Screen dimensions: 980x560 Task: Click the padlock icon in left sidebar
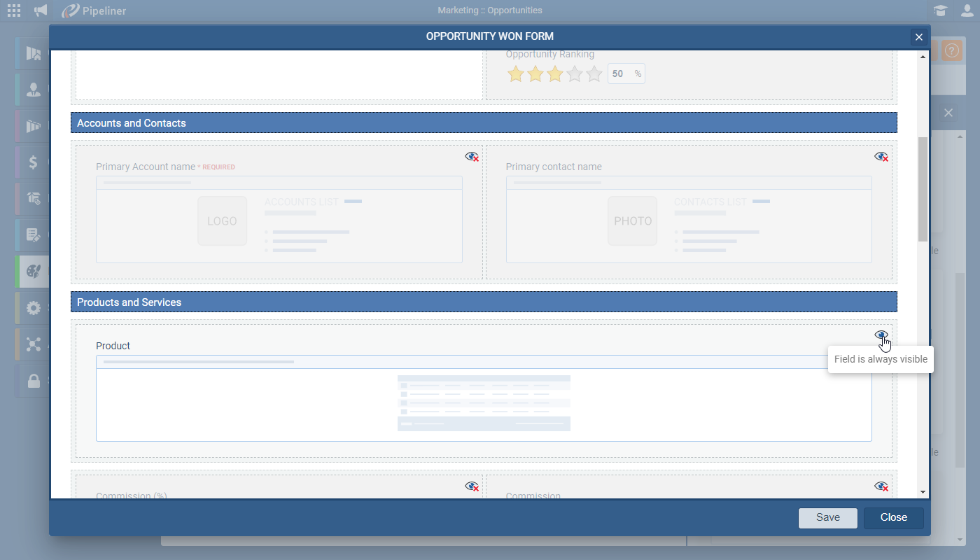[x=33, y=381]
